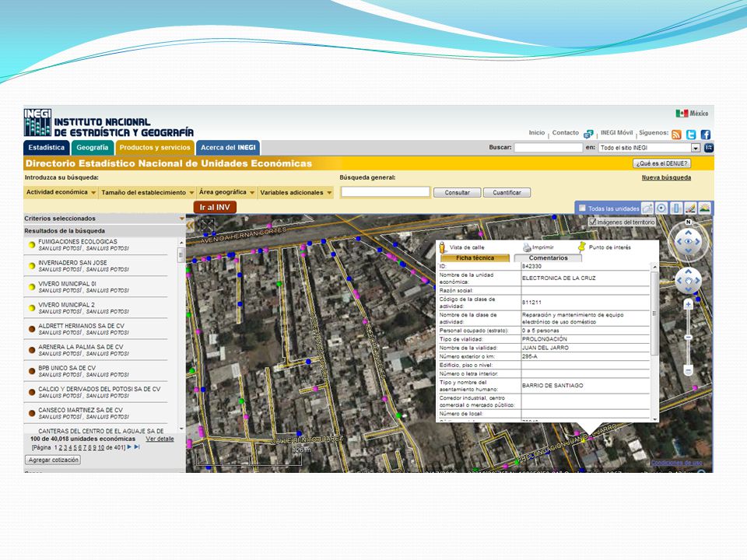Image resolution: width=747 pixels, height=560 pixels.
Task: Open the INEGI RSS feed icon
Action: [x=676, y=135]
